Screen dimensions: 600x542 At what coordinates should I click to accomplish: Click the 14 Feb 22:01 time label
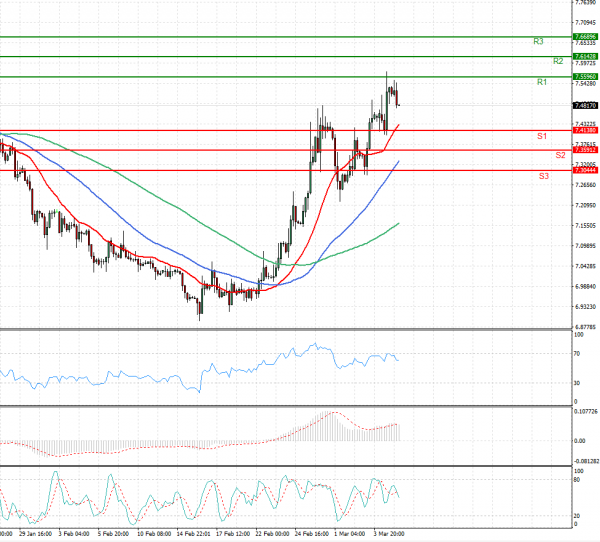tap(193, 534)
